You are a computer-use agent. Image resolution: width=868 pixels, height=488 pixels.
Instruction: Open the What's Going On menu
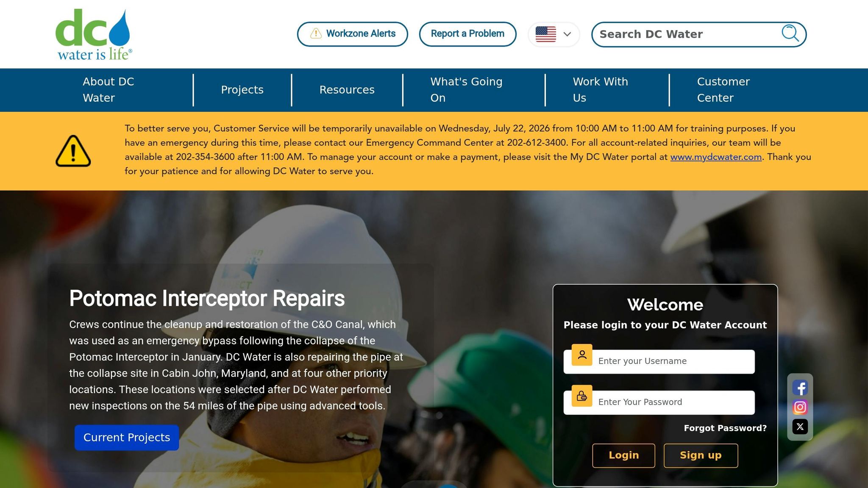coord(467,90)
